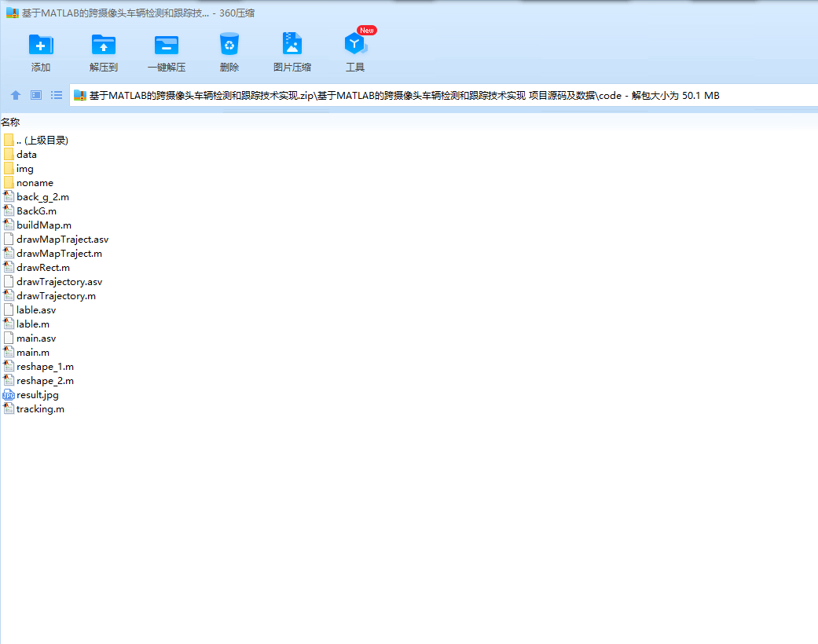Switch to list view mode
This screenshot has width=818, height=644.
[x=57, y=95]
